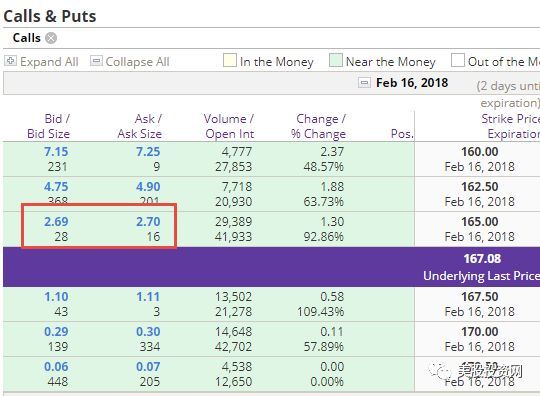The width and height of the screenshot is (540, 396).
Task: Click the 167.08 Underlying Last Price bar
Action: click(271, 267)
